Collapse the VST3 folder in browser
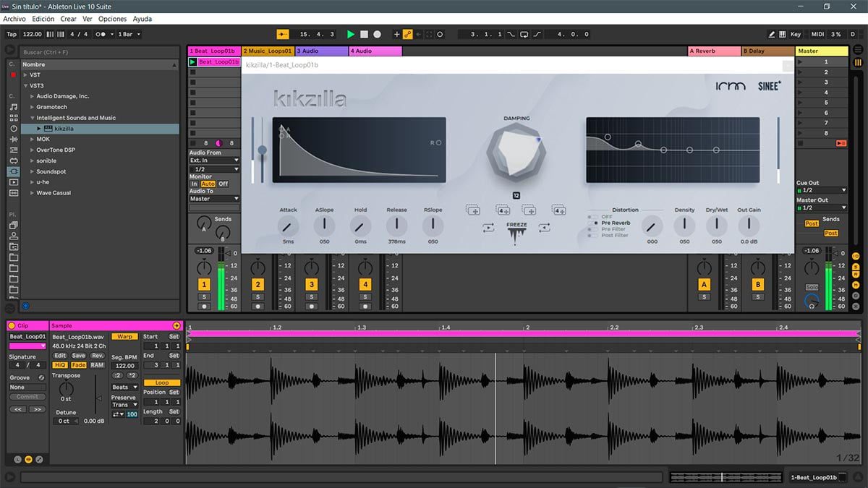868x488 pixels. (25, 85)
